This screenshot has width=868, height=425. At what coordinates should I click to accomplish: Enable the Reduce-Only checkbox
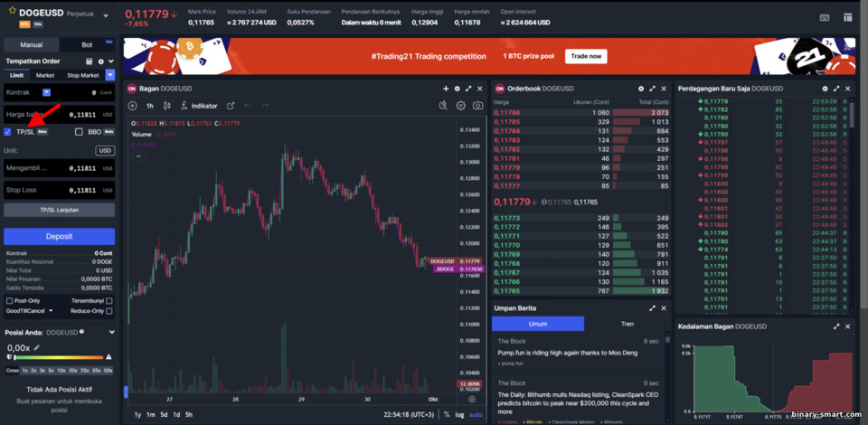[x=109, y=311]
